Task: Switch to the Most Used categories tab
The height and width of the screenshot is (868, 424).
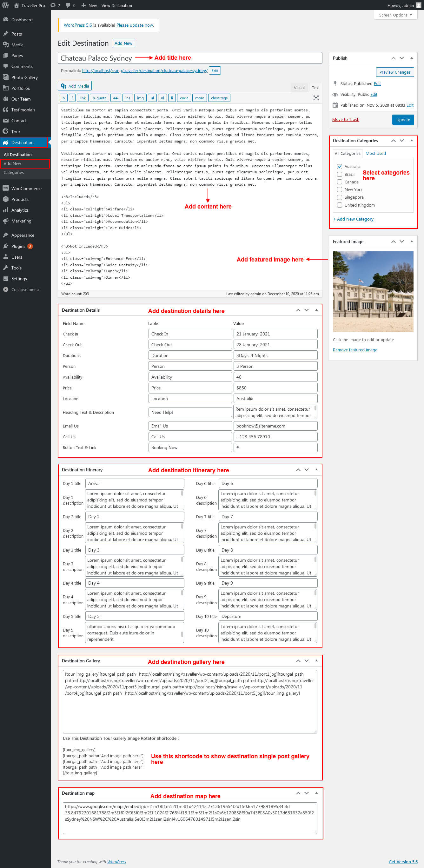Action: 375,153
